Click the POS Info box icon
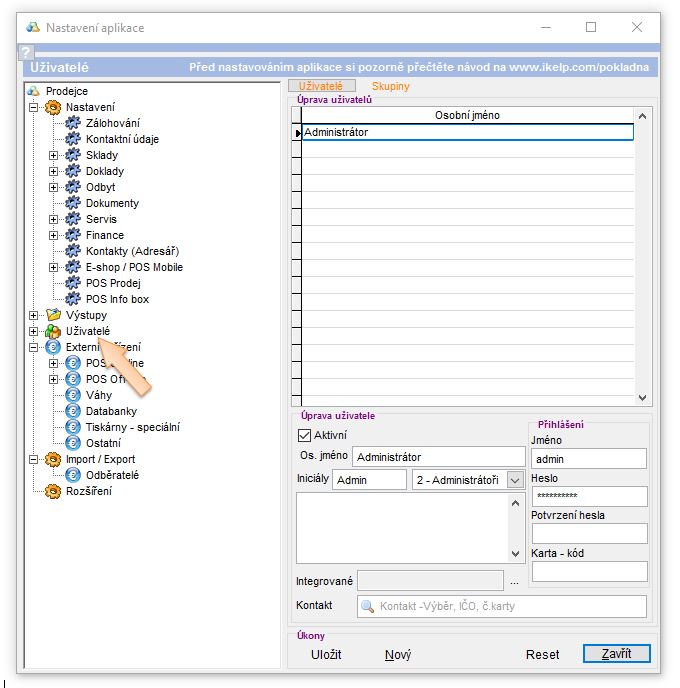 tap(72, 299)
